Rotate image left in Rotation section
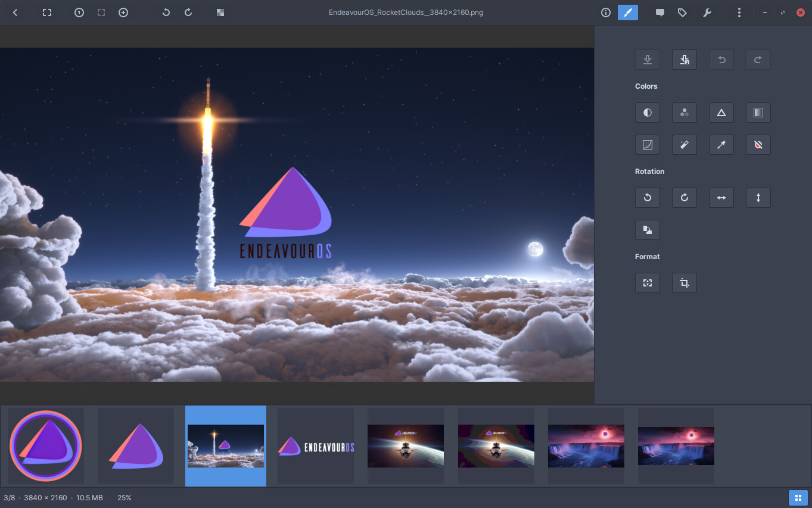The height and width of the screenshot is (508, 812). [x=648, y=198]
